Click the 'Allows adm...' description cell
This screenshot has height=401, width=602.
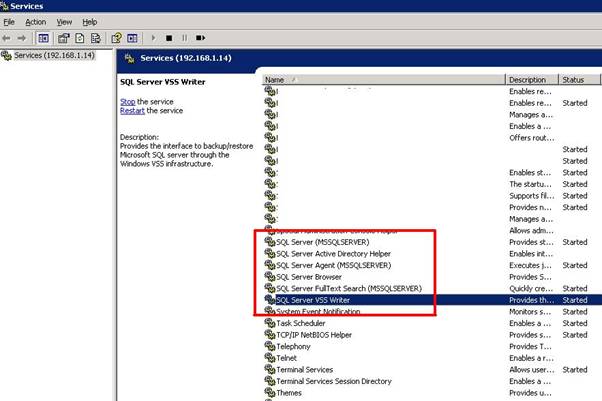coord(531,230)
